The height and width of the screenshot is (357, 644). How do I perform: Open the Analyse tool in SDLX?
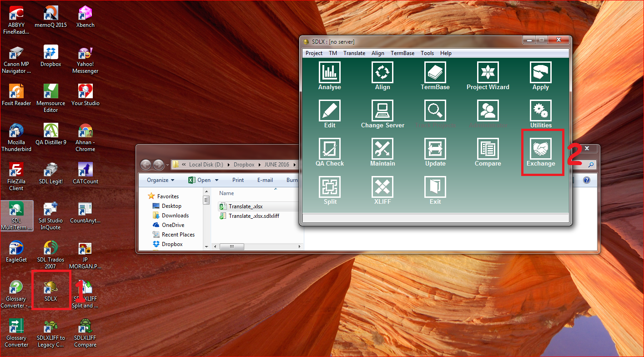point(330,76)
